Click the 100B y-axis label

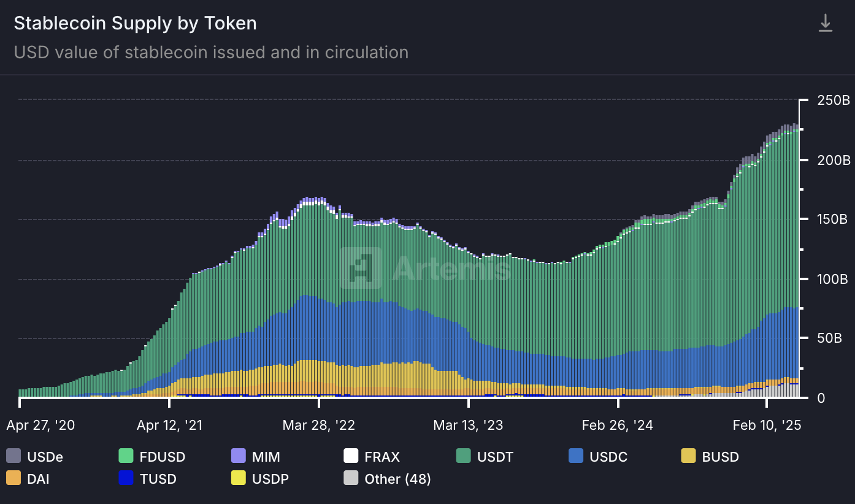pos(834,280)
